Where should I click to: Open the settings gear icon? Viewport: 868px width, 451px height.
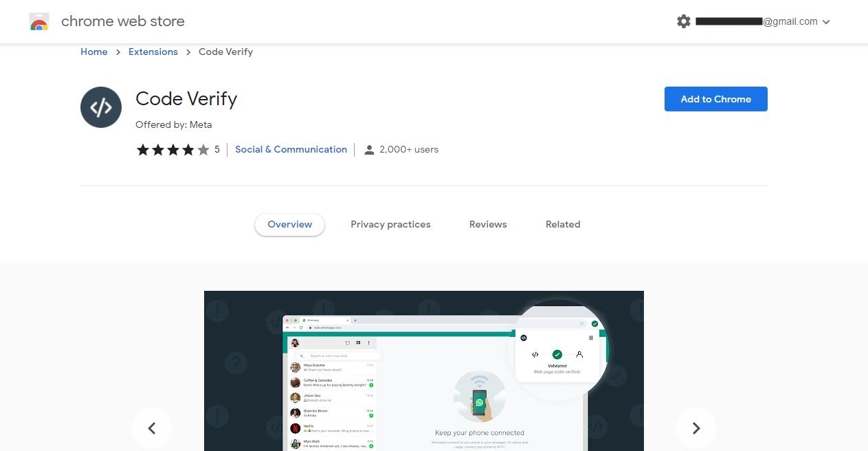coord(683,21)
